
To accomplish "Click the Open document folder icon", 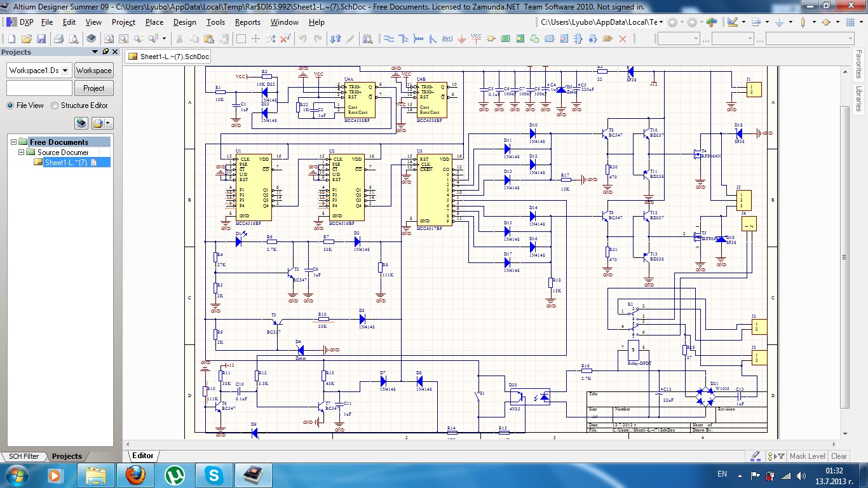I will [x=26, y=39].
